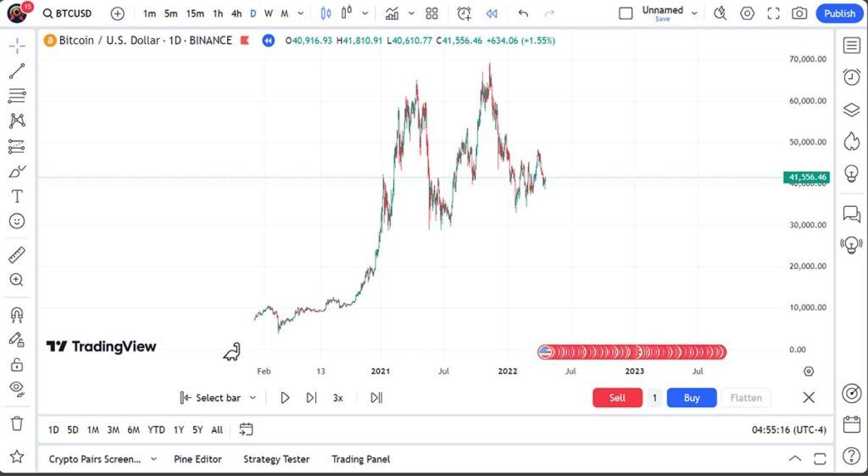Select the Text annotation tool

point(17,196)
